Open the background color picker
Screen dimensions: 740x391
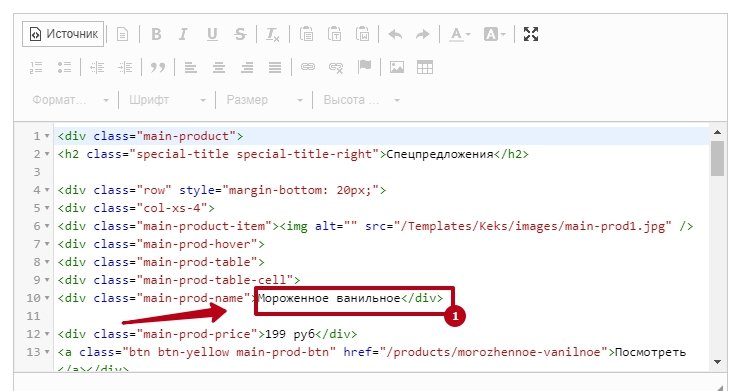[494, 34]
